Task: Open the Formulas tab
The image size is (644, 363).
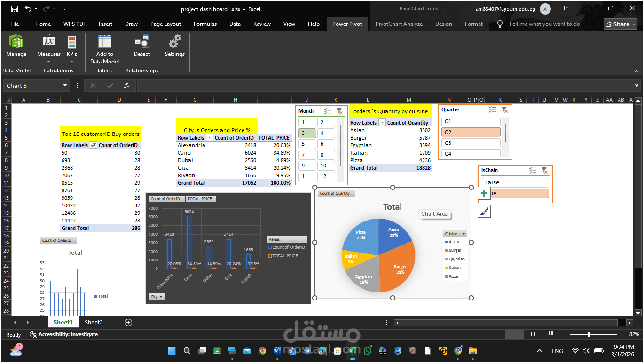Action: coord(205,24)
